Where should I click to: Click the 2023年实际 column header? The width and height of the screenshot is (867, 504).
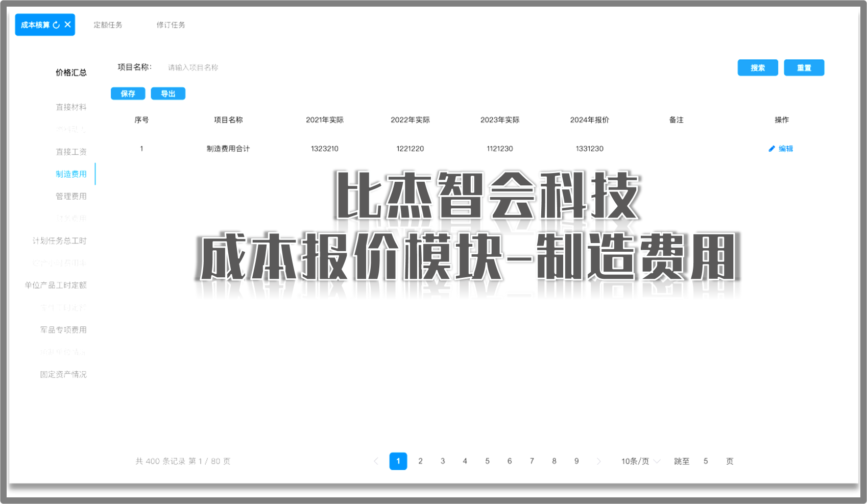[x=500, y=120]
